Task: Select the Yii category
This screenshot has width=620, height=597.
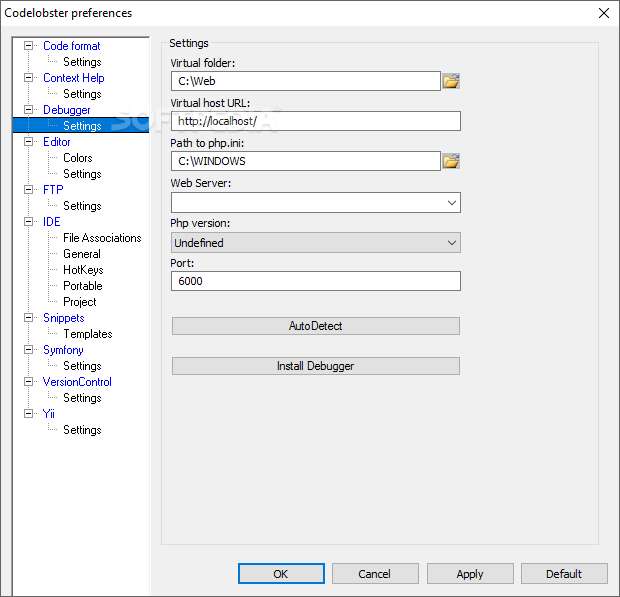Action: coord(49,414)
